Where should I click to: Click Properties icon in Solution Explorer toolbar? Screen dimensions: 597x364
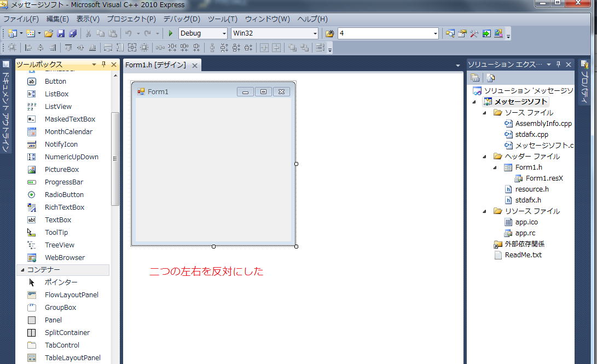[x=475, y=78]
